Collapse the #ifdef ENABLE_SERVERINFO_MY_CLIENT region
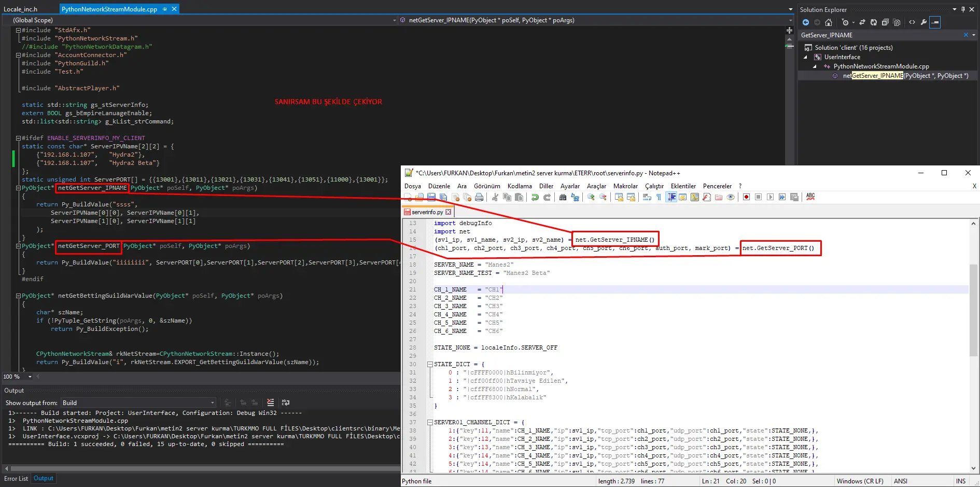 (18, 138)
